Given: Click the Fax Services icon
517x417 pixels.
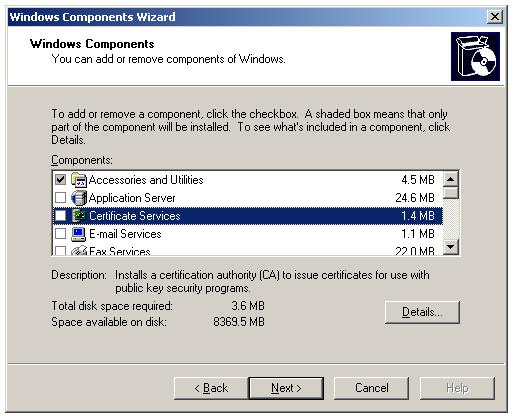Looking at the screenshot, I should [x=79, y=251].
